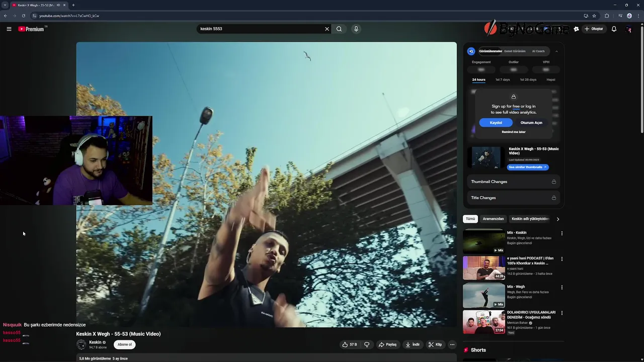Screen dimensions: 644x362
Task: Click the Shorts section heading
Action: [478, 350]
